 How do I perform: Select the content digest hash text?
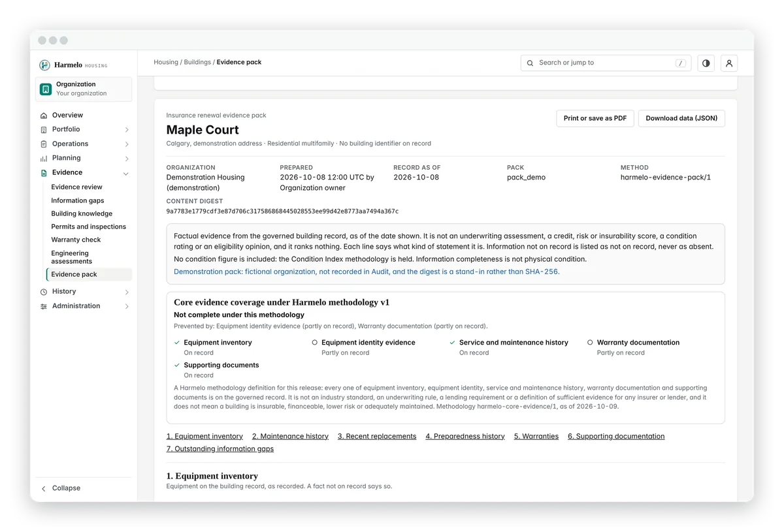282,211
